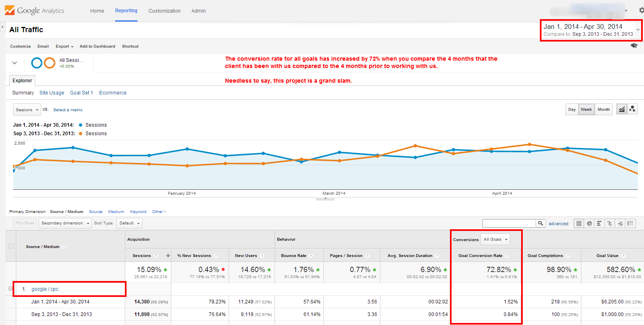Toggle chart granularity to Day

pyautogui.click(x=572, y=110)
